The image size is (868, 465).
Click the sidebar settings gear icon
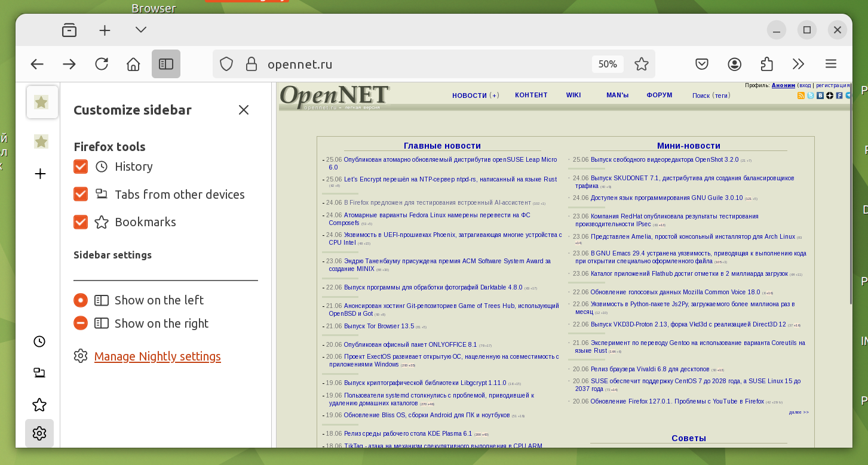click(39, 433)
